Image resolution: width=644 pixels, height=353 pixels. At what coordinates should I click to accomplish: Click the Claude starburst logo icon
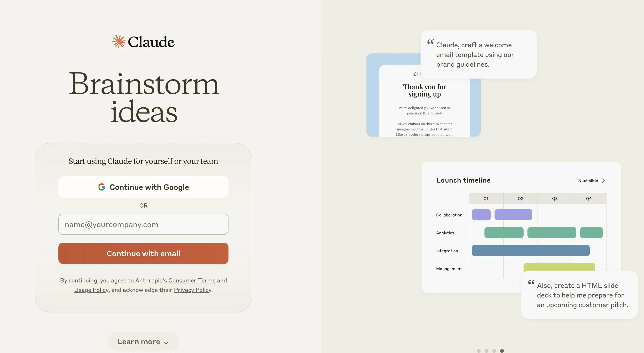pos(119,41)
